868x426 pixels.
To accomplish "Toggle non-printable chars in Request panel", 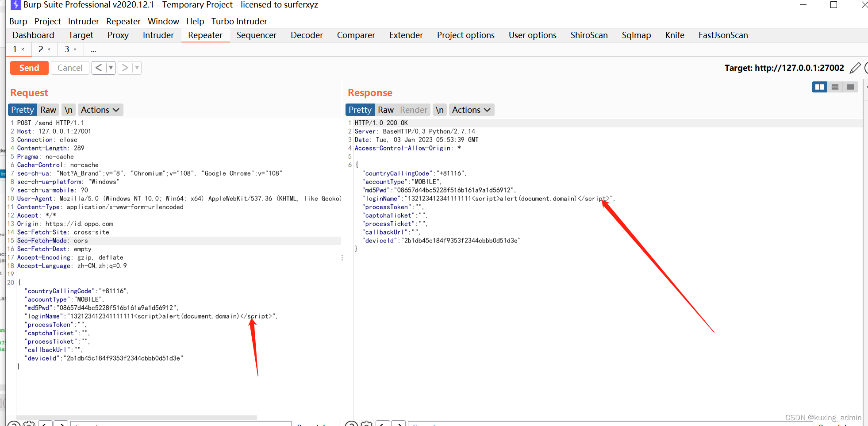I will [68, 110].
